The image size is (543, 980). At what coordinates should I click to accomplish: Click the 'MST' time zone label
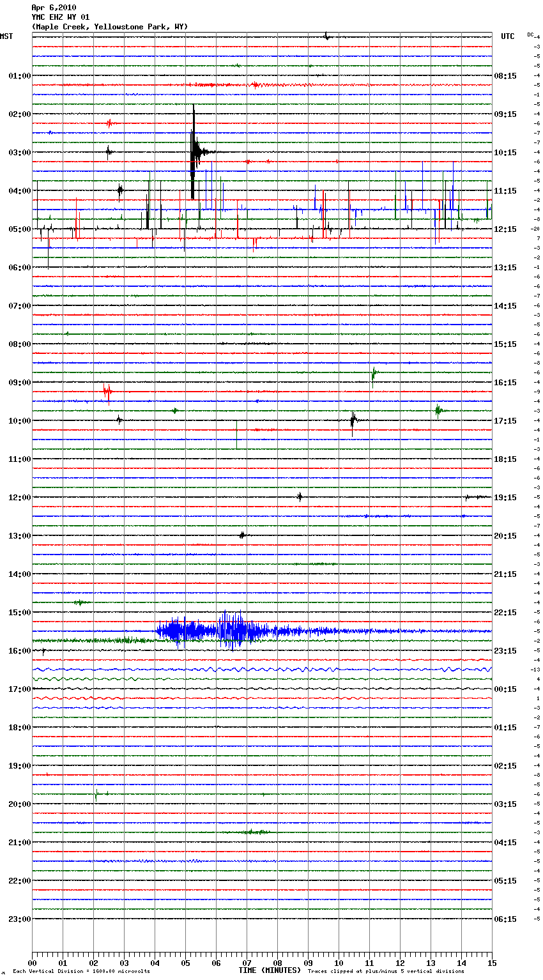(x=6, y=36)
